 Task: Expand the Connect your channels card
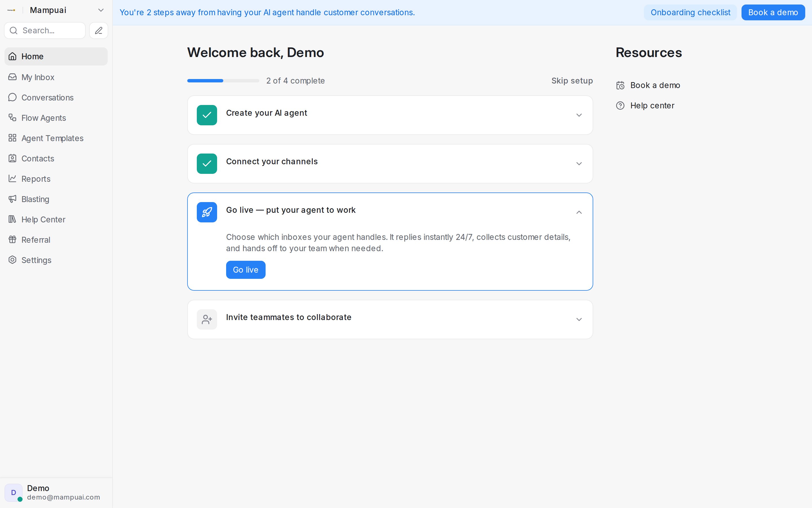click(x=579, y=164)
